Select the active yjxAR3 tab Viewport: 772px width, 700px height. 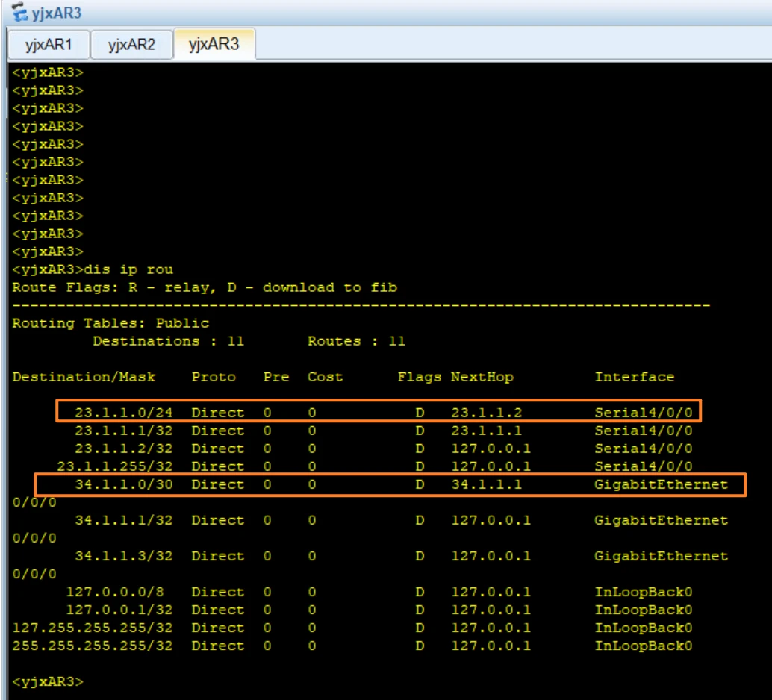[214, 45]
